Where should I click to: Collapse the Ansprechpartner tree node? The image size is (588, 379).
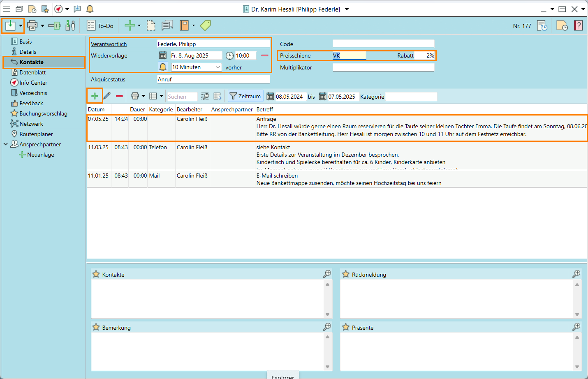pyautogui.click(x=6, y=144)
